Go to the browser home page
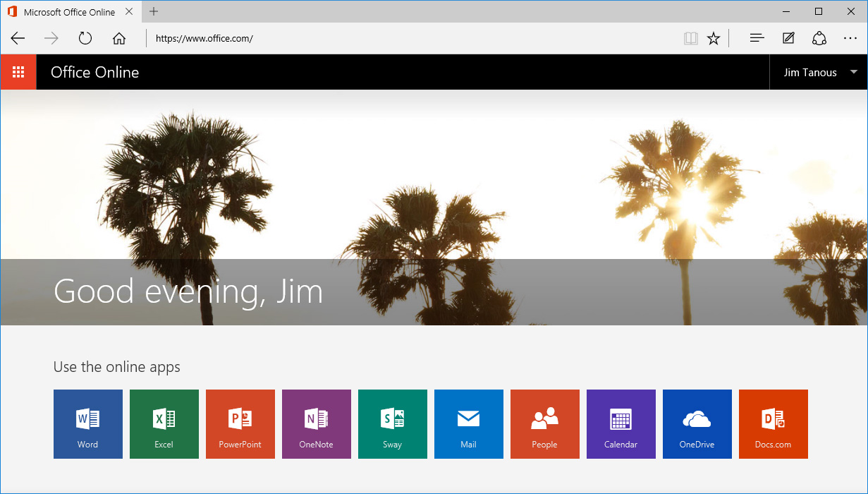 pyautogui.click(x=119, y=38)
